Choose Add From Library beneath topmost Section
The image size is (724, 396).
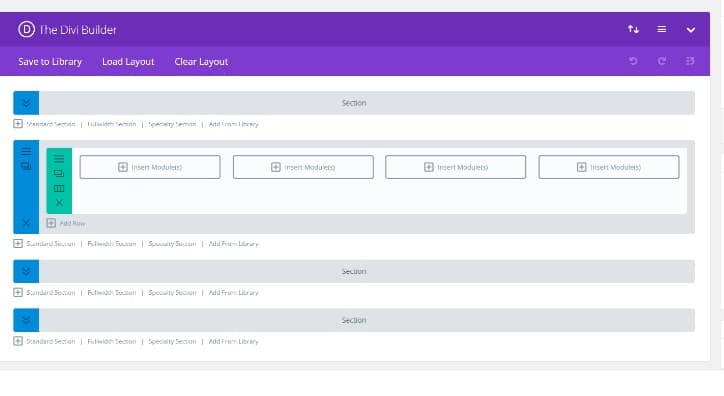(x=234, y=124)
